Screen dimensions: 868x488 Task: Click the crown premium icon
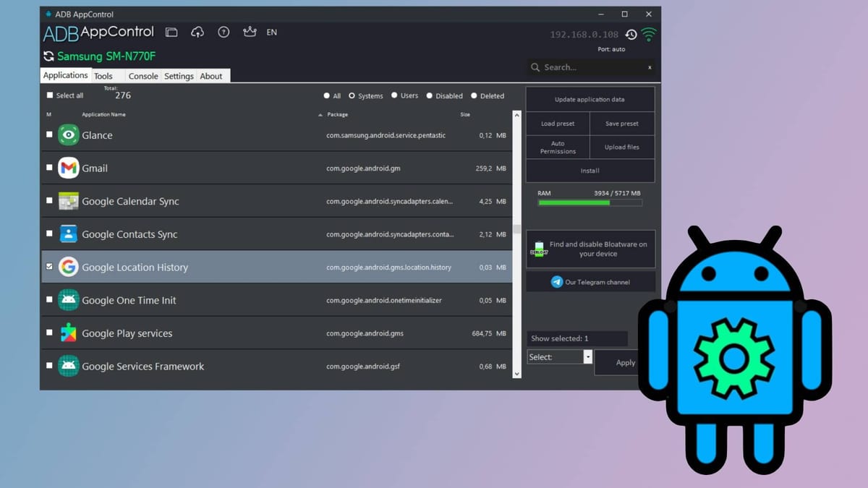pyautogui.click(x=250, y=32)
